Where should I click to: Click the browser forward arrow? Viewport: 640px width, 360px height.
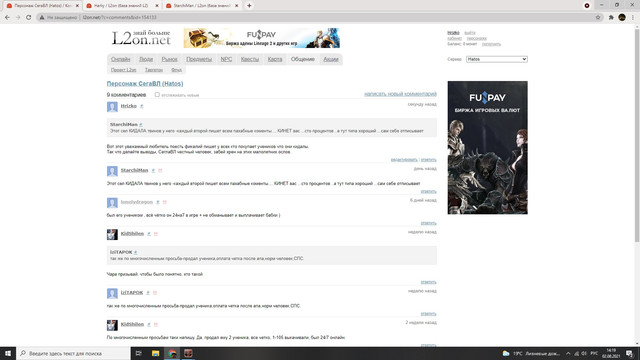tap(18, 18)
